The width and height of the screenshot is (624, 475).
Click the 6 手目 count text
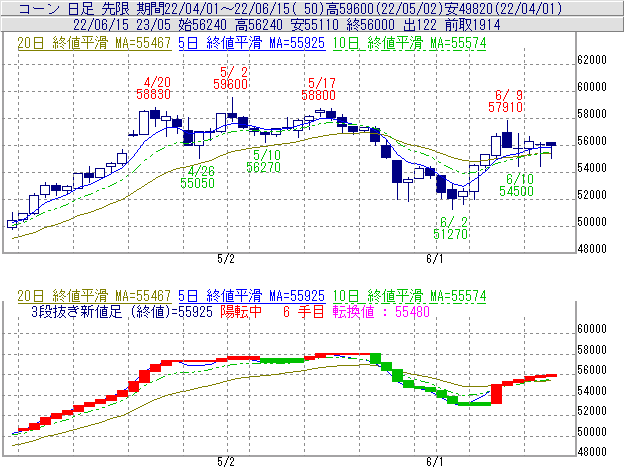tap(304, 311)
